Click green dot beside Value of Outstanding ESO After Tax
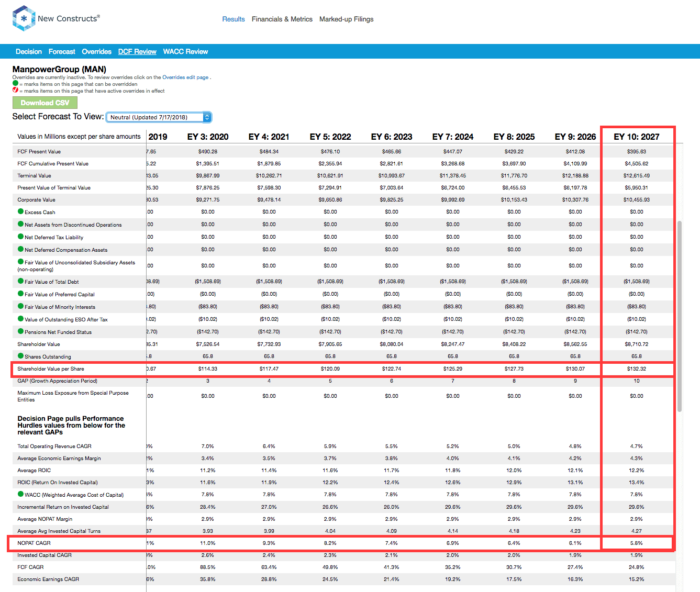Image resolution: width=700 pixels, height=592 pixels. [20, 319]
